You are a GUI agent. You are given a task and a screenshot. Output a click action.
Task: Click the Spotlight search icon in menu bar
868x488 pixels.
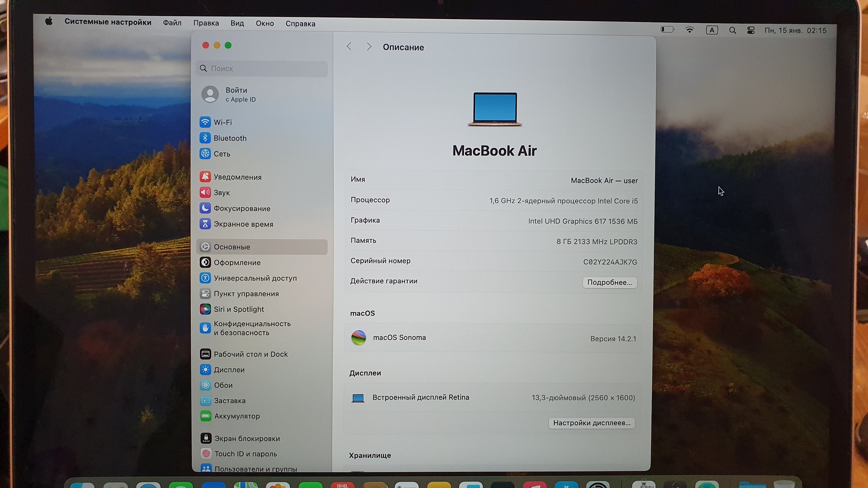point(732,30)
